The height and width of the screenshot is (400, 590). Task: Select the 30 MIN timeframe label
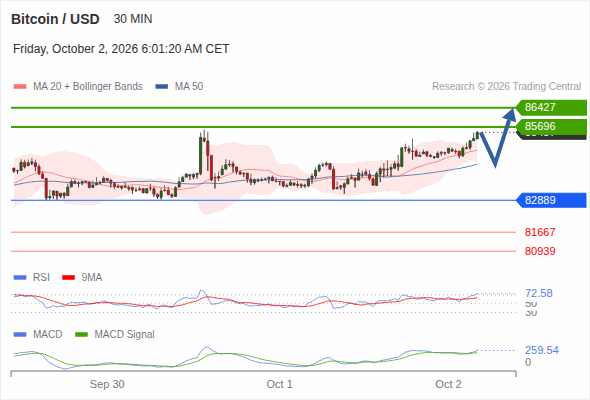click(133, 19)
